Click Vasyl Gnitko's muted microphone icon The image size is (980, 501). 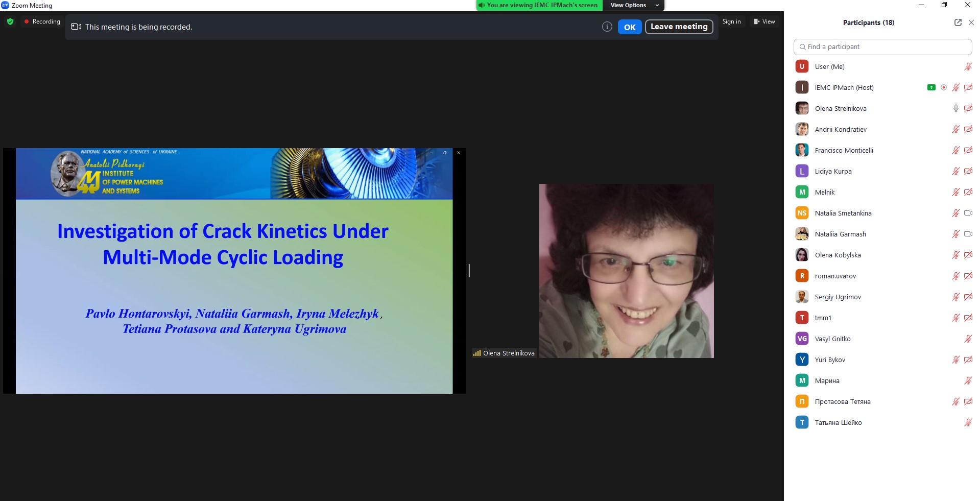click(968, 339)
